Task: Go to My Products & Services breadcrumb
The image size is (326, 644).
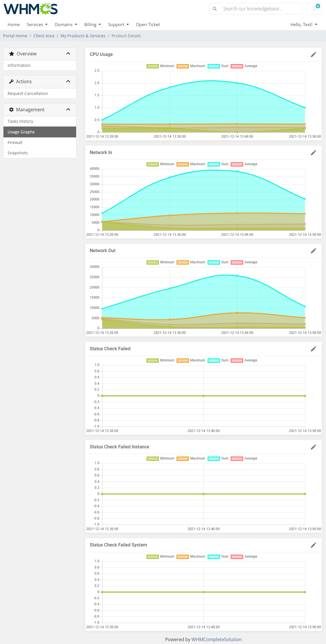Action: 83,36
